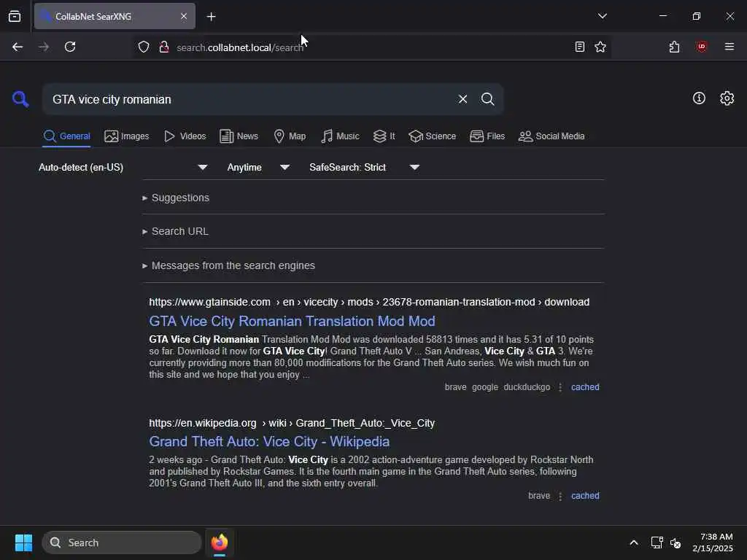Open Firefox application menu

(729, 47)
